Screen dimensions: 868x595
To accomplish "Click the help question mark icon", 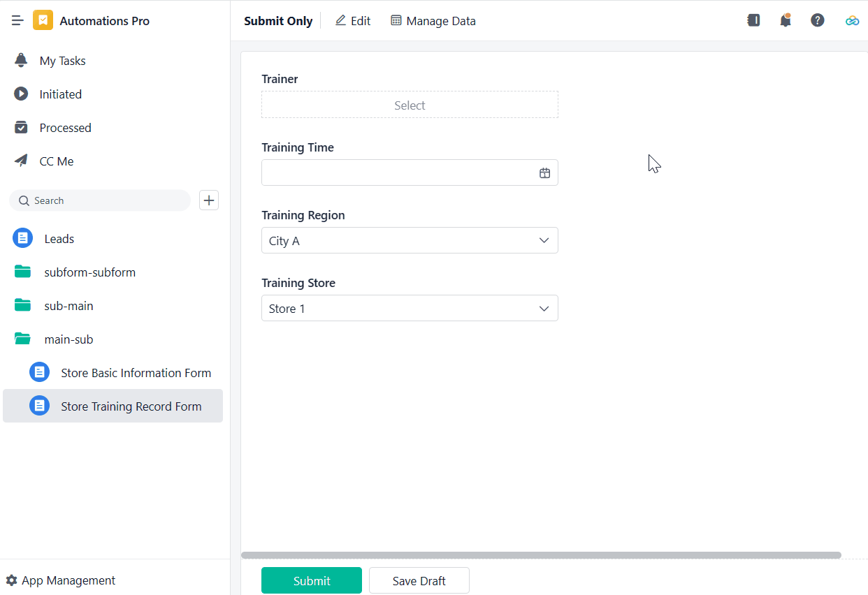I will (x=818, y=21).
